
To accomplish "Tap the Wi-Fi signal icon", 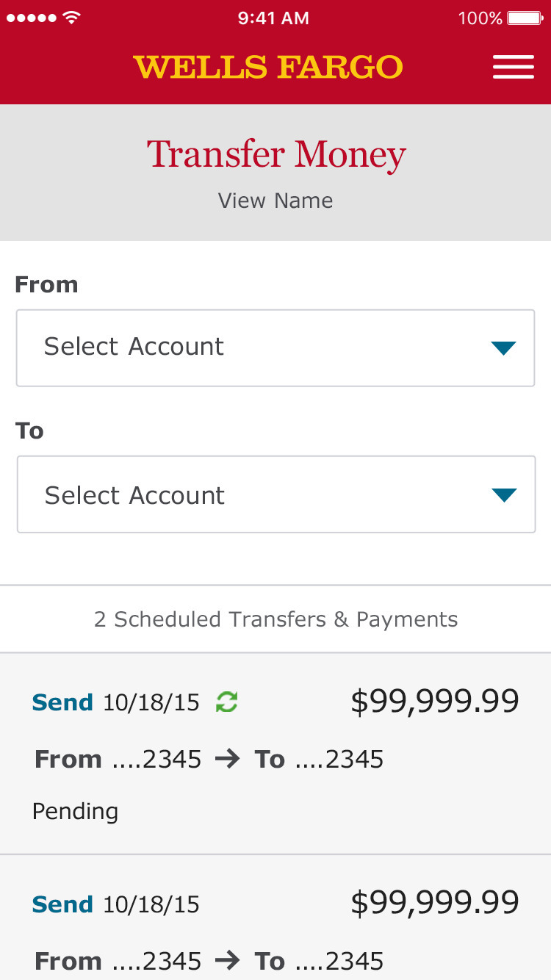I will (71, 18).
